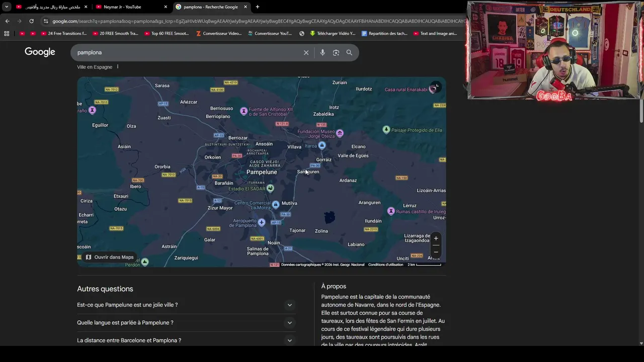Open the tab search dropdown arrow
This screenshot has width=644, height=362.
pos(7,7)
